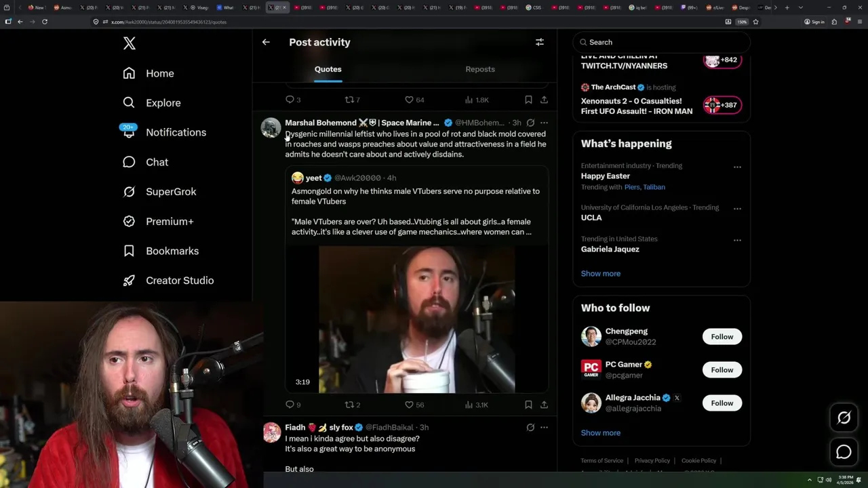Share the post with 64 likes
Viewport: 868px width, 488px height.
click(x=544, y=100)
